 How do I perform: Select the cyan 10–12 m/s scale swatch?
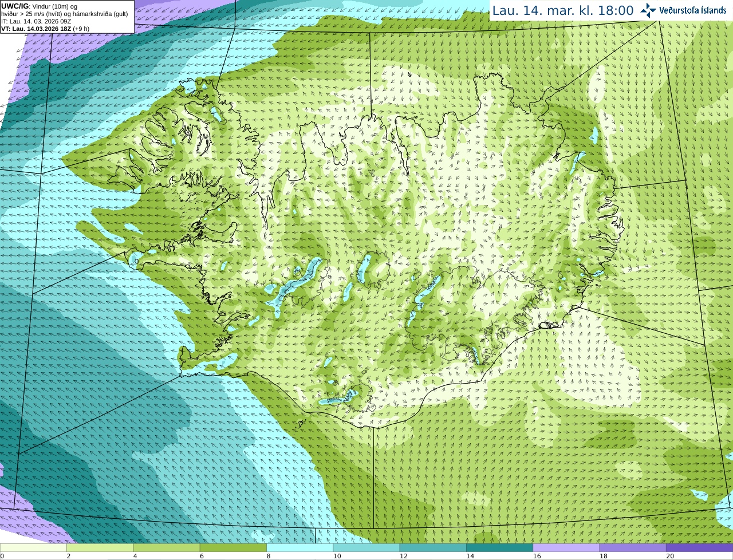tap(366, 547)
